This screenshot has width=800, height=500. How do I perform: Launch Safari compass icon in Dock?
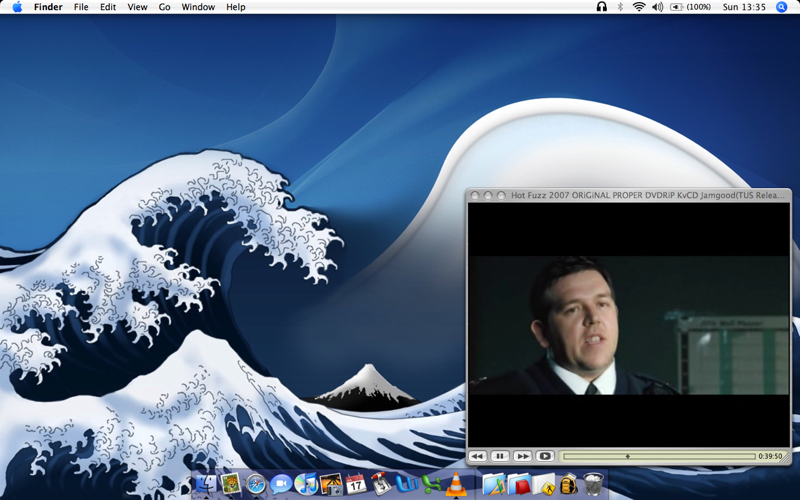256,484
